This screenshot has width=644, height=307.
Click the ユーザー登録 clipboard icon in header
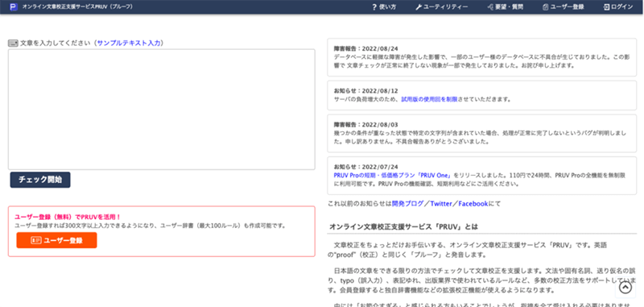click(x=546, y=7)
